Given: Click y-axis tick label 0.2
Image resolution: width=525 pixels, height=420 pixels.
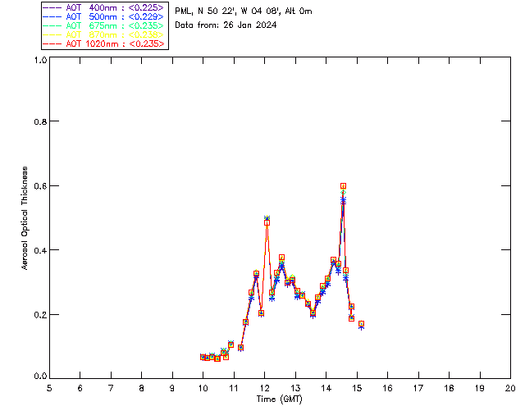Looking at the screenshot, I should coord(40,315).
